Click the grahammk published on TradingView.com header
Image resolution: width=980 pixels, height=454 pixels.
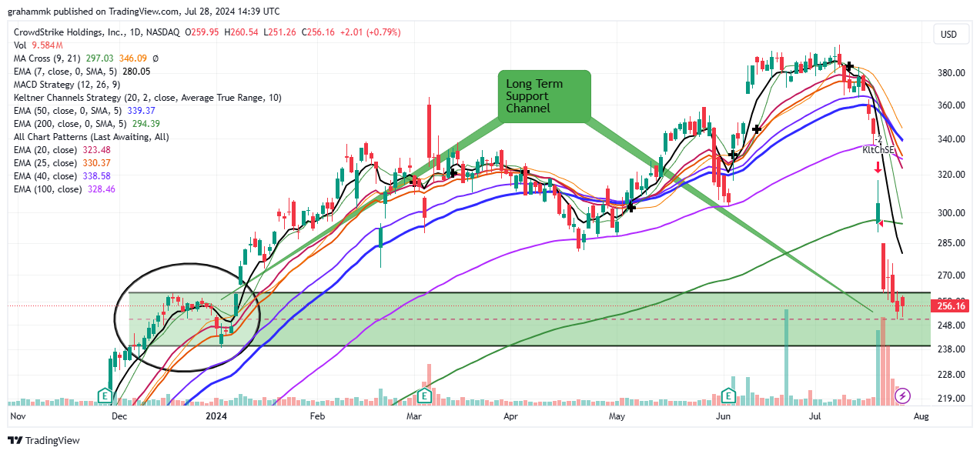[144, 12]
